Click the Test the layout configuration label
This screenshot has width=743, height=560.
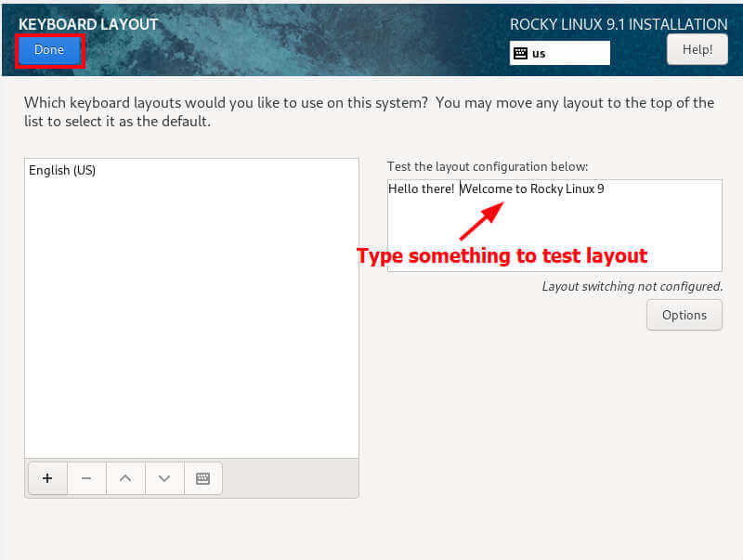(x=488, y=167)
